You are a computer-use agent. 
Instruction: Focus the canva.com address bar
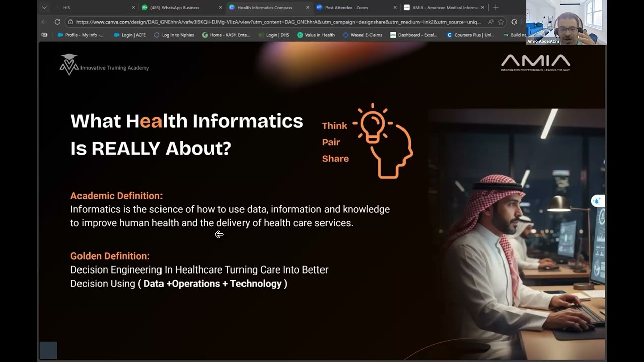(x=278, y=22)
